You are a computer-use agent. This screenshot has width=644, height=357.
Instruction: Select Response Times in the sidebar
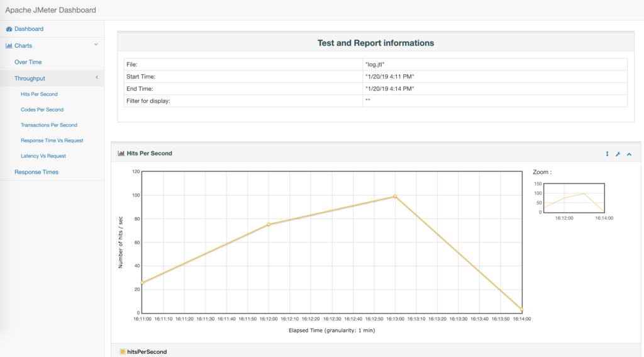(36, 172)
